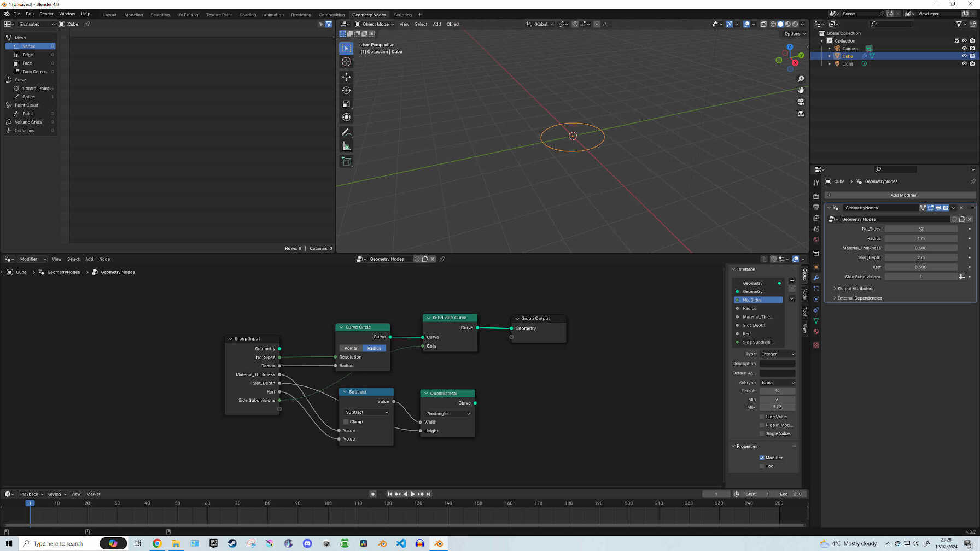Screen dimensions: 980x551
Task: Check the Tool property checkbox
Action: tap(762, 466)
